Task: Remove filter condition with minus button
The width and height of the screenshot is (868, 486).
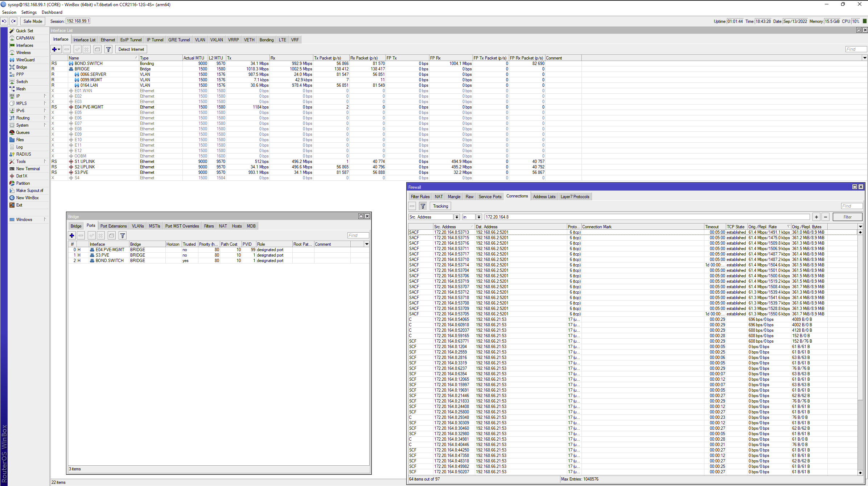Action: [826, 217]
